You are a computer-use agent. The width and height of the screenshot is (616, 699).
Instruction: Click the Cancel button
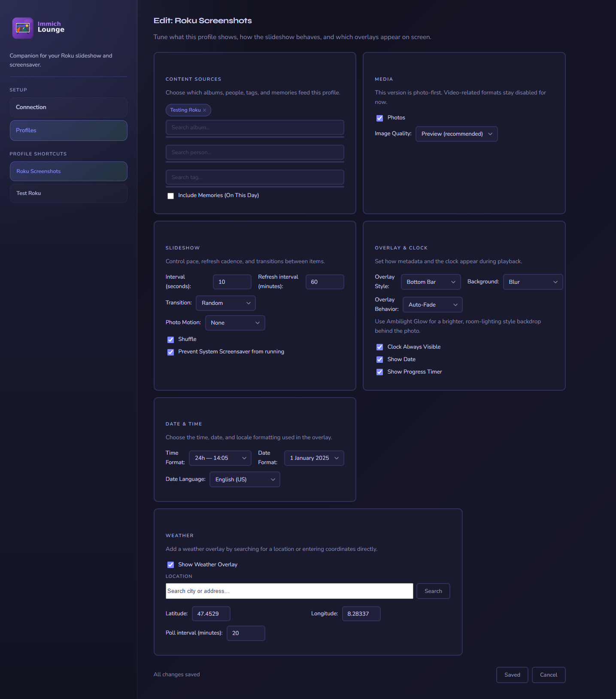pyautogui.click(x=549, y=675)
